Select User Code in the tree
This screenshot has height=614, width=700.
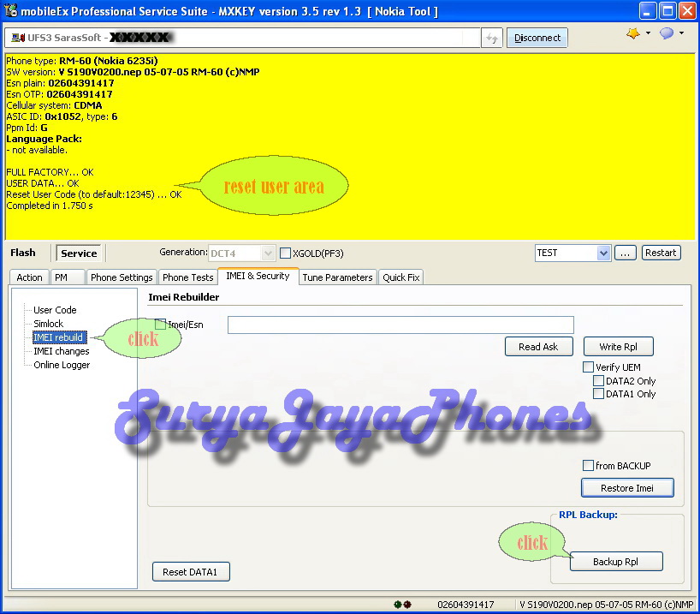[55, 310]
